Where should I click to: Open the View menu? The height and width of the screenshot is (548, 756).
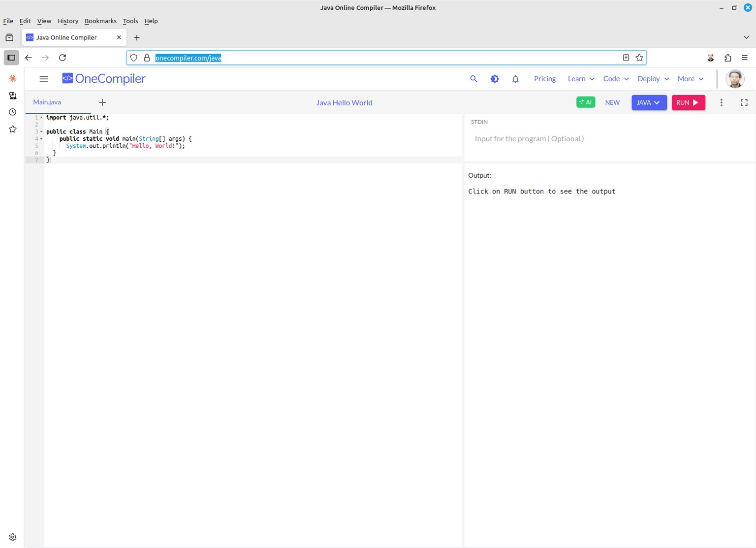pyautogui.click(x=44, y=21)
